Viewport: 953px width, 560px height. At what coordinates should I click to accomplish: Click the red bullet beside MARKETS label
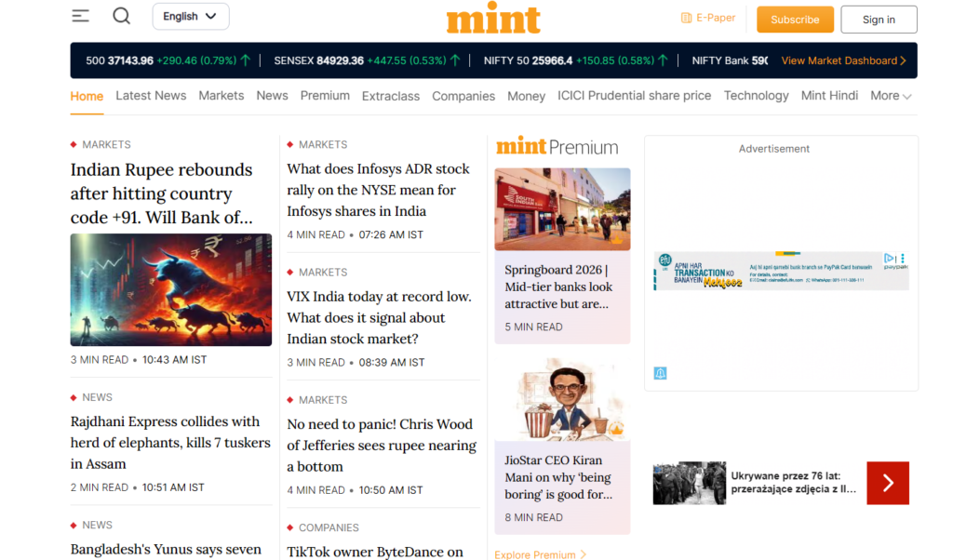pos(74,144)
